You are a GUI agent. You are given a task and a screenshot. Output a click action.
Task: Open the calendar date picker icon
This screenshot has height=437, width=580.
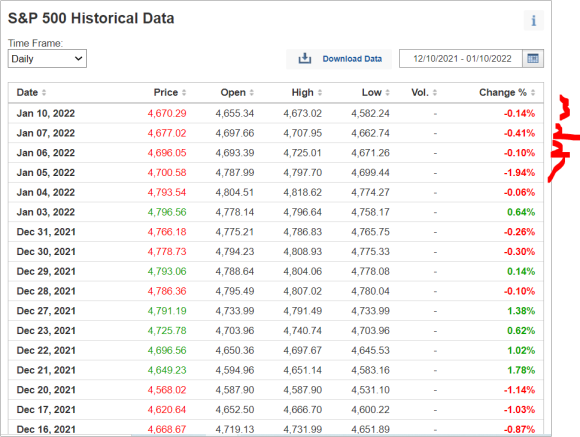533,58
